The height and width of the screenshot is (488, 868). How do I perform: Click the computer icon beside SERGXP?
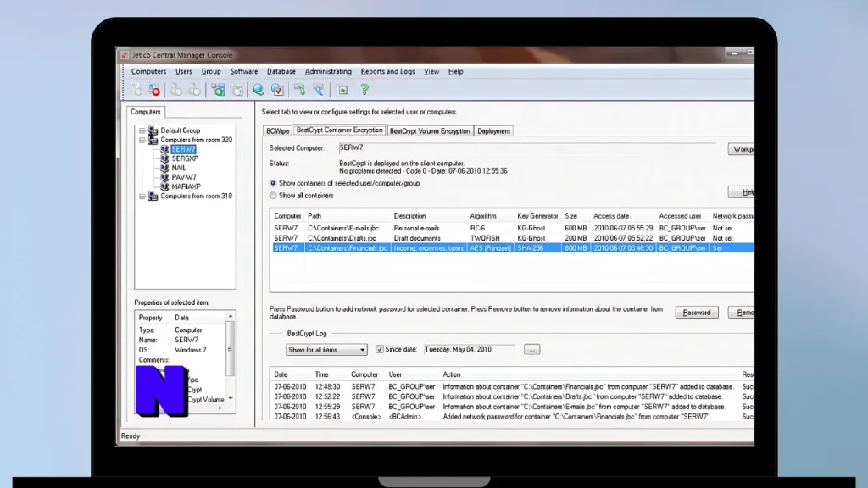click(x=164, y=158)
